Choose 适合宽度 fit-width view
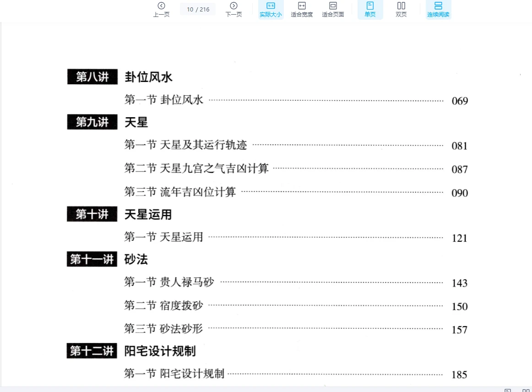The width and height of the screenshot is (532, 392). click(x=302, y=10)
